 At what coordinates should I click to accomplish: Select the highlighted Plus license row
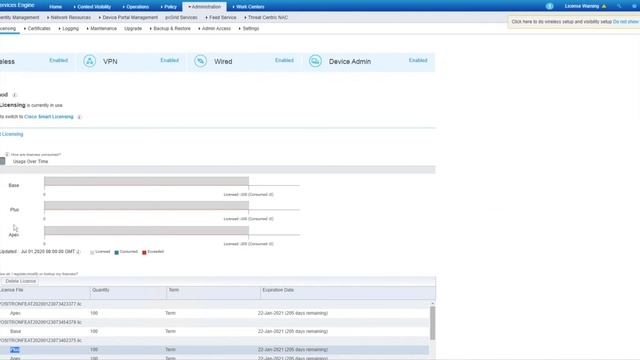point(214,350)
